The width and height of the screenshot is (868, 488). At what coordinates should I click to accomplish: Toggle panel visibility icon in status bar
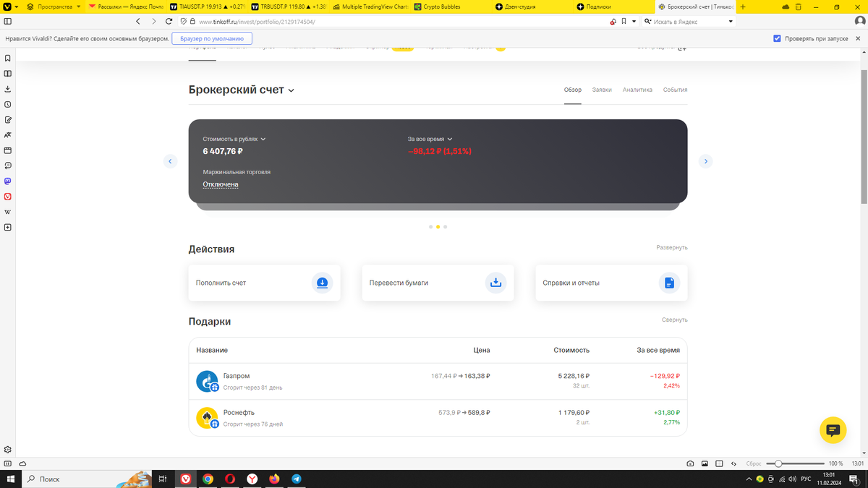coord(8,463)
